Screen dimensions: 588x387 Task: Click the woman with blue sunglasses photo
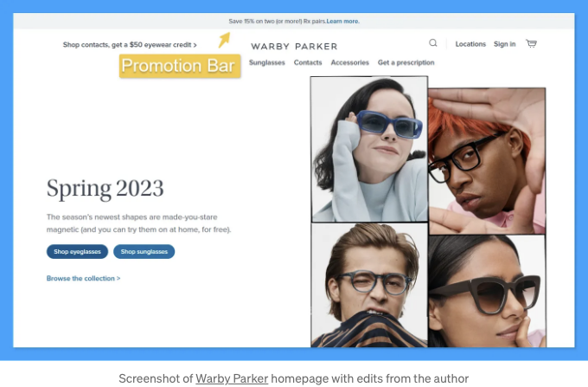click(x=369, y=149)
